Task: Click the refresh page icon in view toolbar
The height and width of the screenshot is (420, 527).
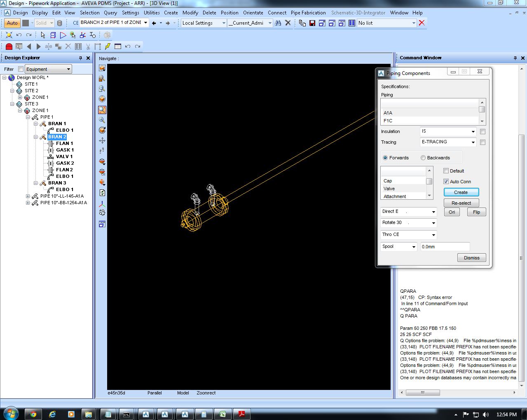Action: tap(102, 193)
